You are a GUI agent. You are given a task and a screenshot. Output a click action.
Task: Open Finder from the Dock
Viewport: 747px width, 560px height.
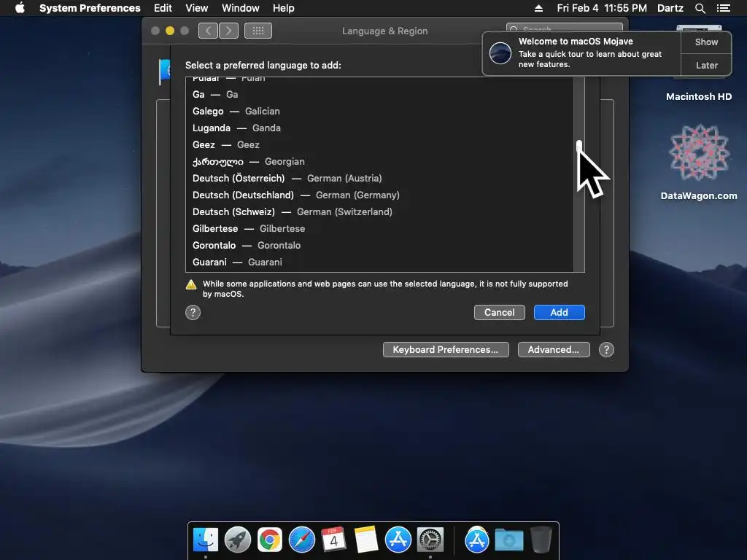[206, 540]
